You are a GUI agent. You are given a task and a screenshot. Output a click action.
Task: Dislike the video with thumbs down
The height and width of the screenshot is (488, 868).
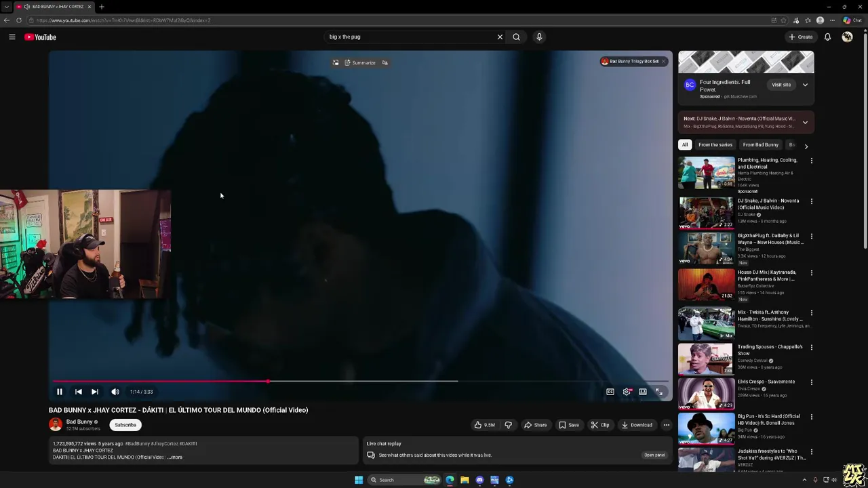508,425
